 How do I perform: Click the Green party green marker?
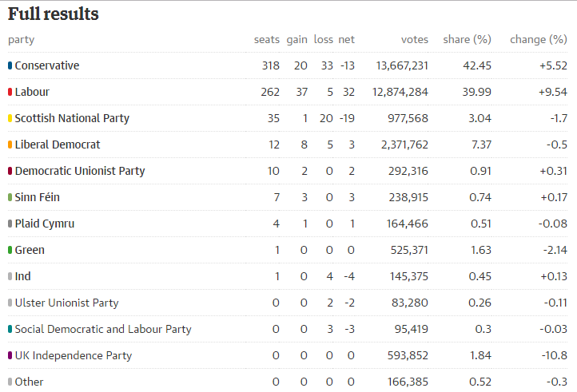click(10, 250)
